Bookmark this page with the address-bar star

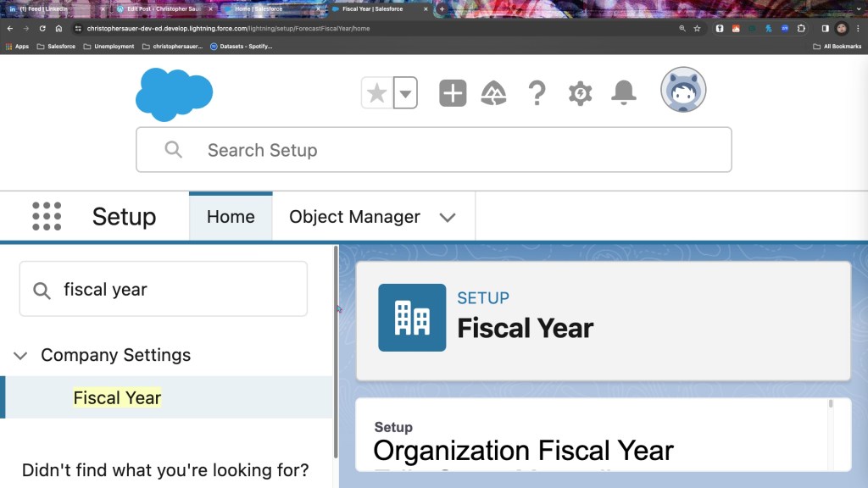tap(697, 28)
